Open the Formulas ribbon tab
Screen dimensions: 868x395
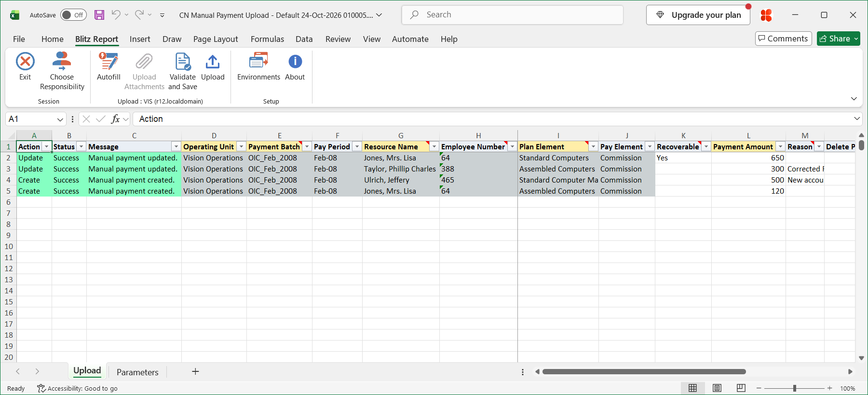pos(267,39)
